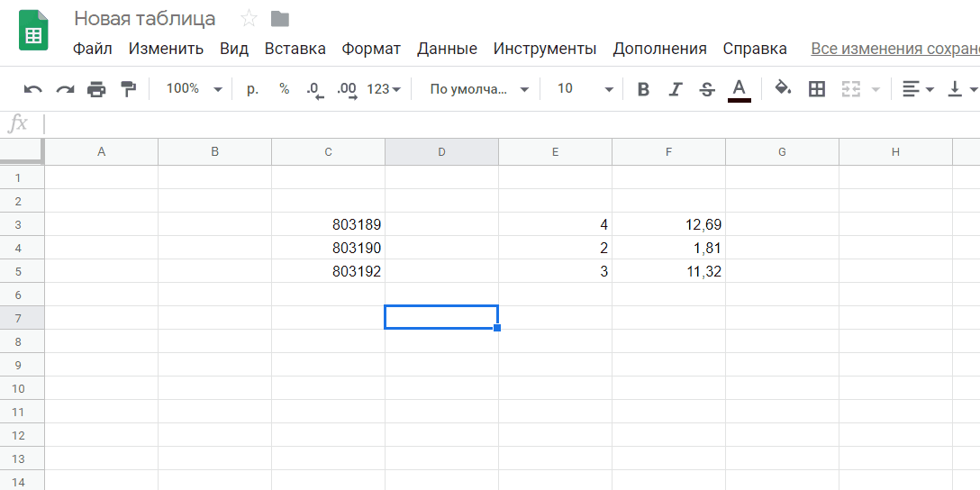This screenshot has width=980, height=490.
Task: Click the select-all corner box
Action: (22, 151)
